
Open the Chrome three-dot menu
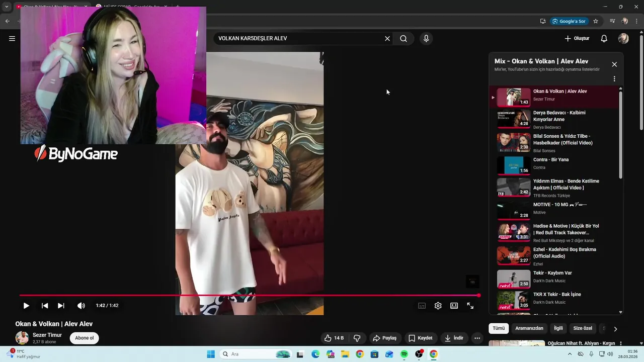coord(636,21)
